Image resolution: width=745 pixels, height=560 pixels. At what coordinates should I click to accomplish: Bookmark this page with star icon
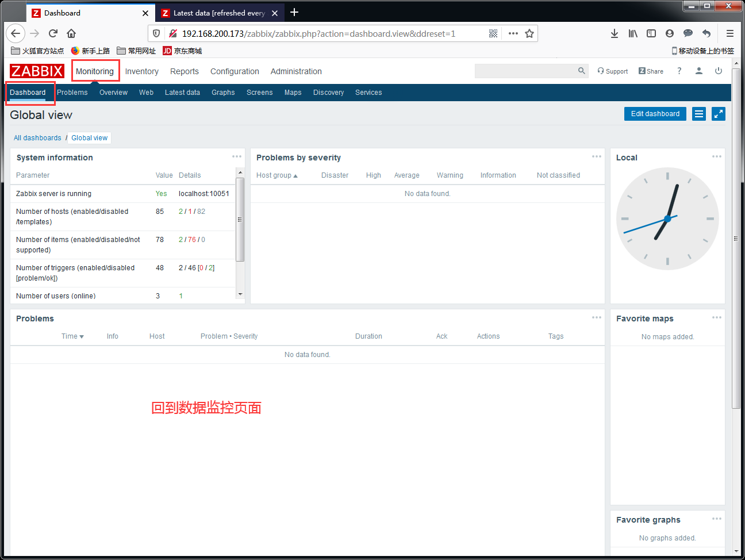tap(529, 33)
